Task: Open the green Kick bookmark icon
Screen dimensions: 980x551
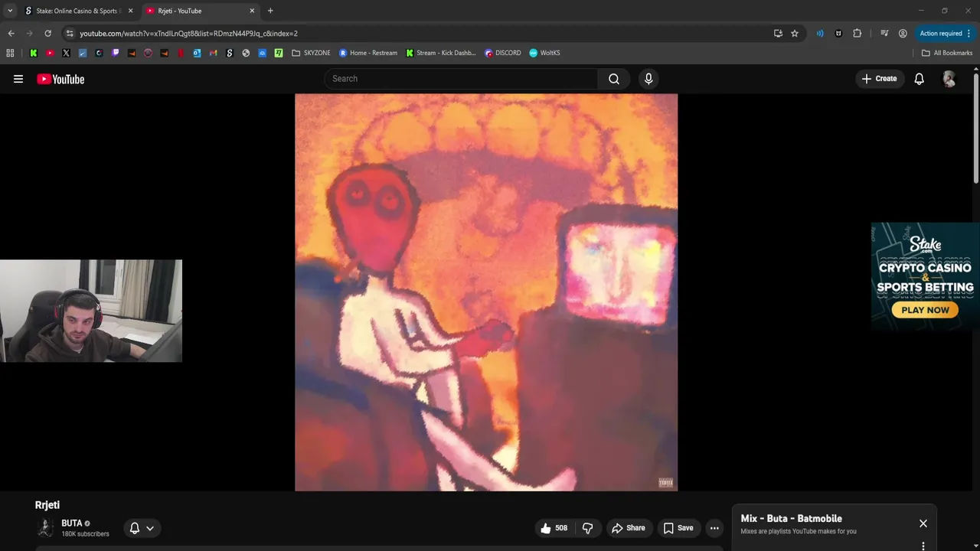Action: 33,53
